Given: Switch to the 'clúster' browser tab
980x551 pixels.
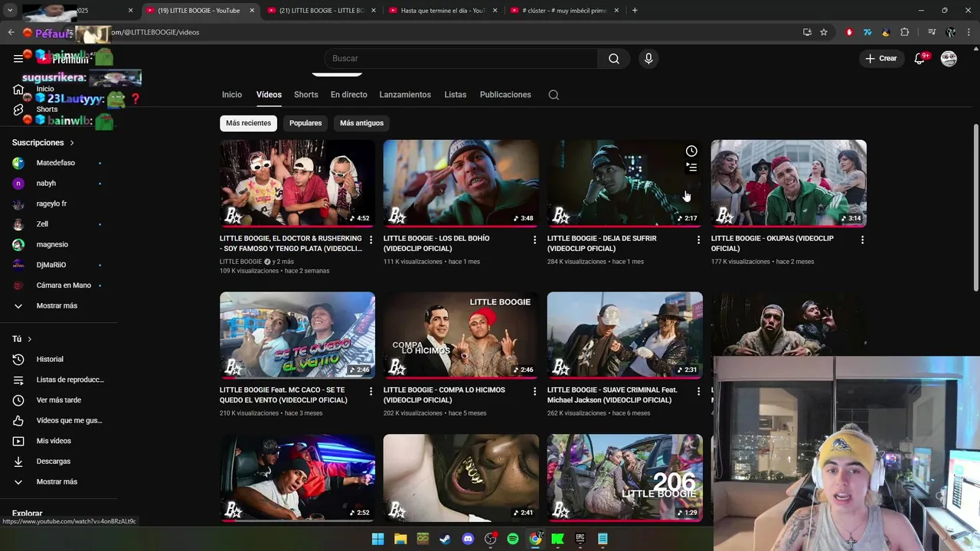Looking at the screenshot, I should [563, 11].
